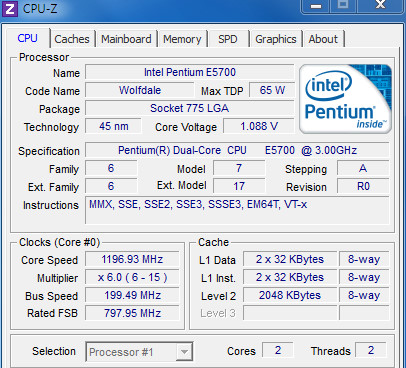Click the Rated FSB value 797.95 MHz

click(132, 313)
